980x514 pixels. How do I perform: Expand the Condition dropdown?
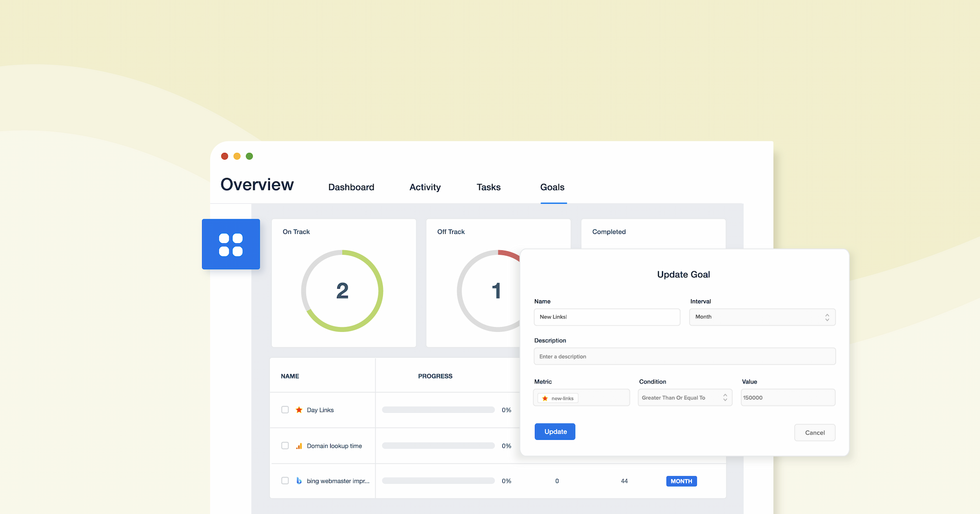pos(684,398)
